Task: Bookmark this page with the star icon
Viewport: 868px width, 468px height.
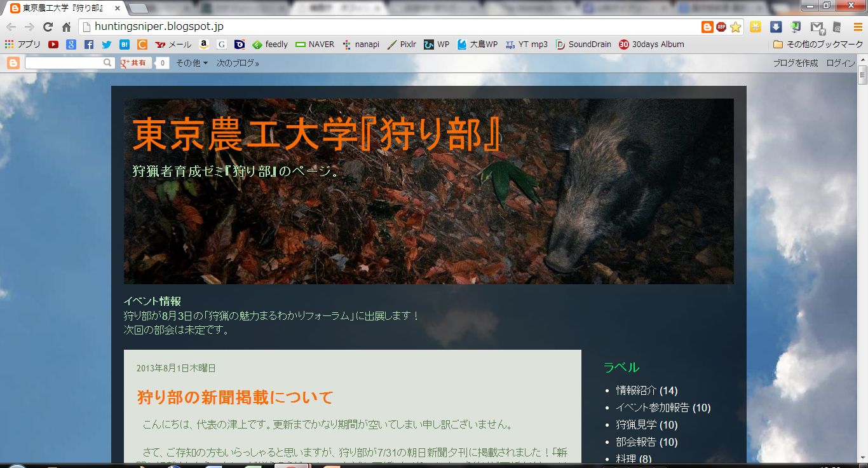Action: (735, 27)
